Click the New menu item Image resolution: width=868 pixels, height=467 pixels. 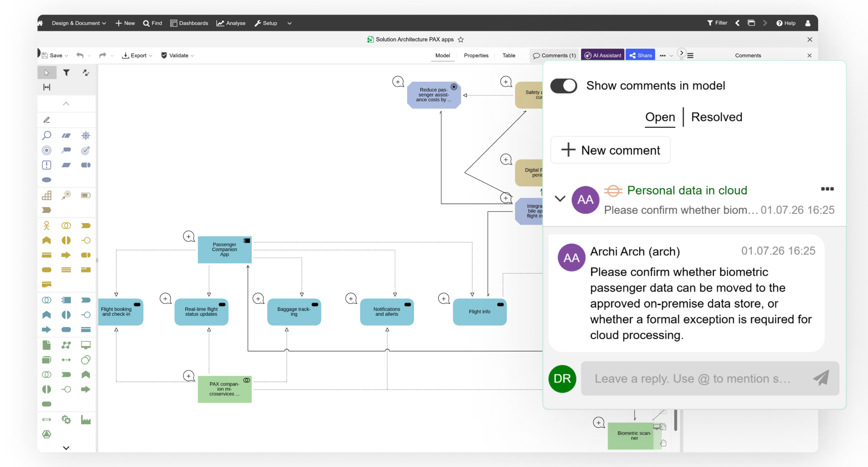pos(125,23)
